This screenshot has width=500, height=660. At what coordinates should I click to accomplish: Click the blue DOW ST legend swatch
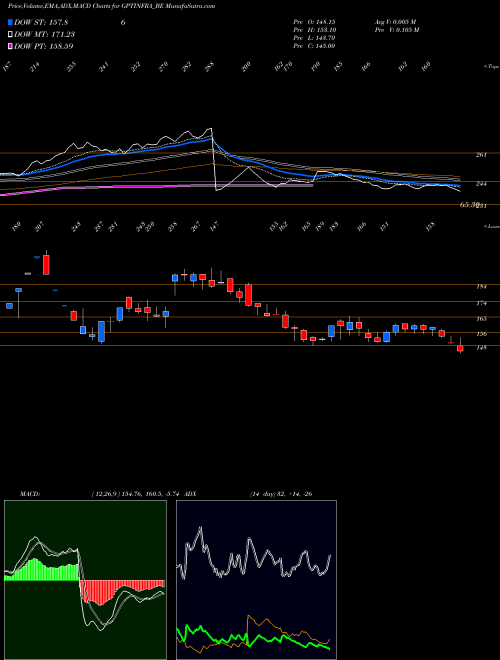tap(10, 22)
